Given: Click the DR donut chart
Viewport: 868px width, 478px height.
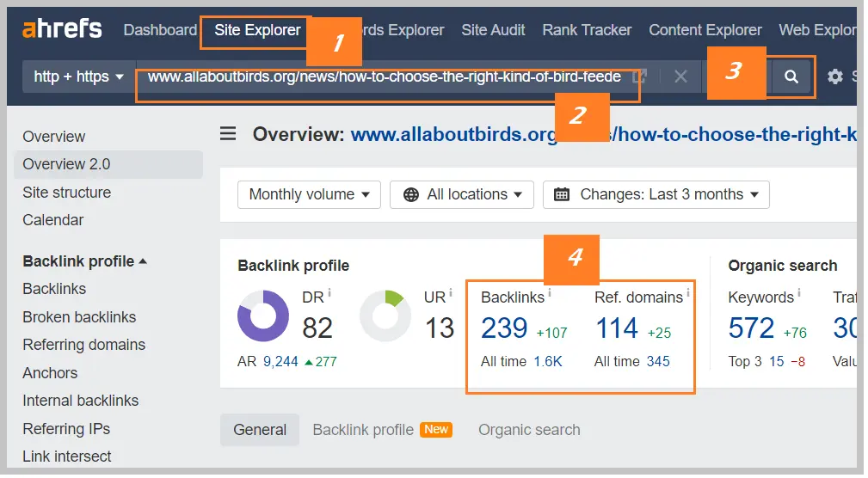Looking at the screenshot, I should [263, 316].
